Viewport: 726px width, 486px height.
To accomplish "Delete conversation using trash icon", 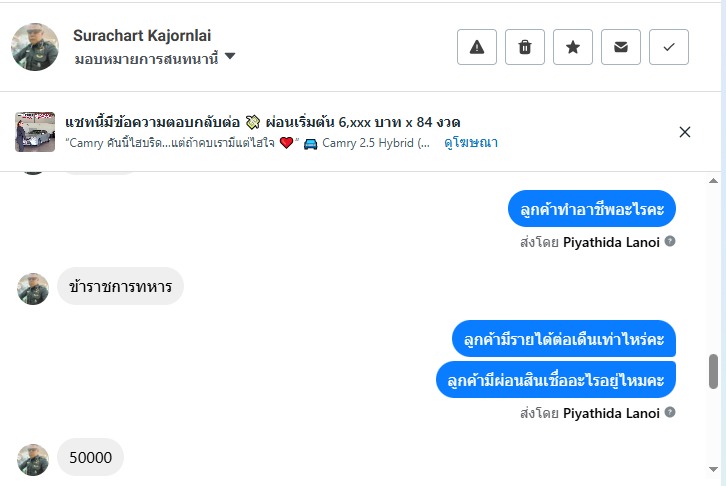I will pyautogui.click(x=525, y=47).
